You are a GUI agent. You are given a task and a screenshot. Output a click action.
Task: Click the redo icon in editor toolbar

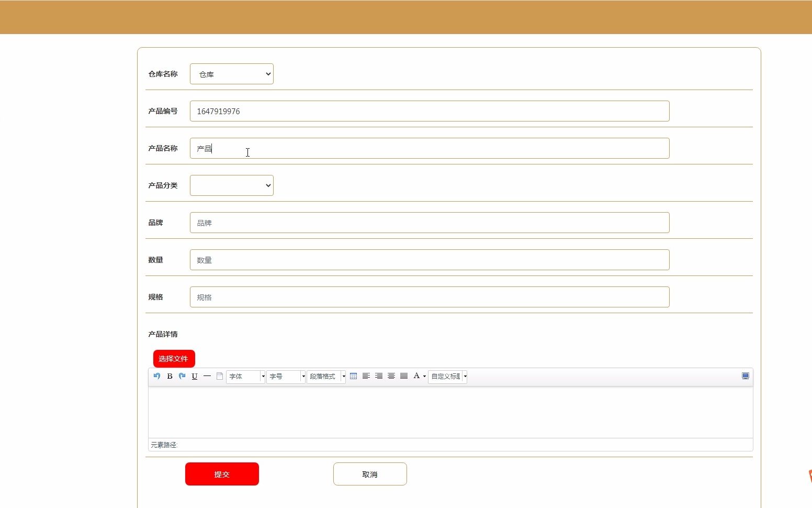[182, 376]
